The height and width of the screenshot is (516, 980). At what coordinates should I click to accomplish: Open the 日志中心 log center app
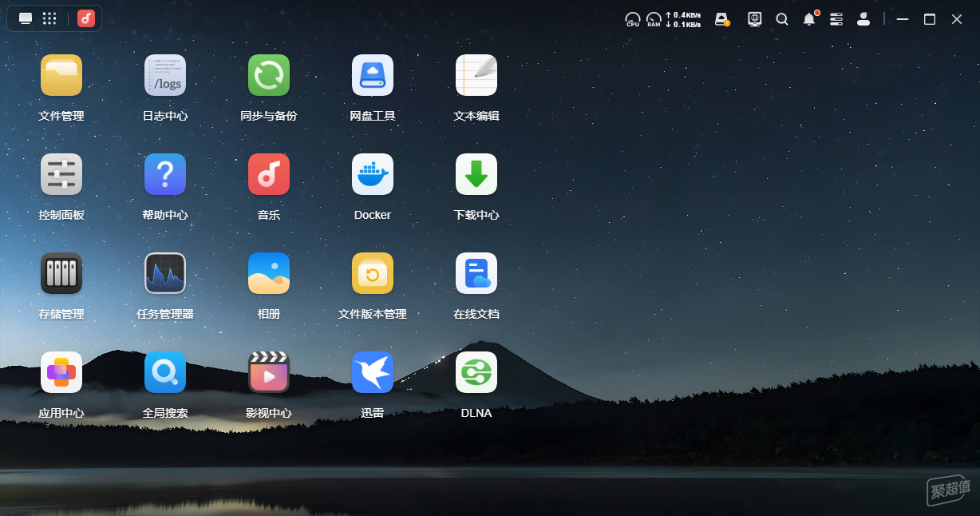click(165, 75)
